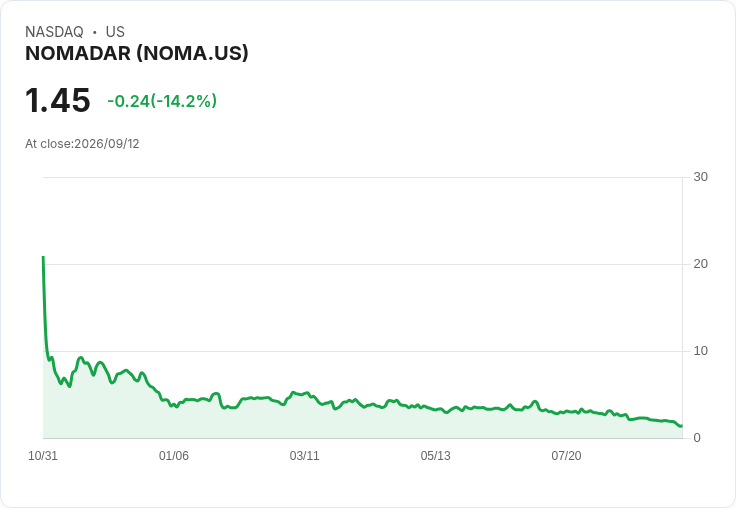
Task: Click the current price 1.45
Action: [x=58, y=100]
